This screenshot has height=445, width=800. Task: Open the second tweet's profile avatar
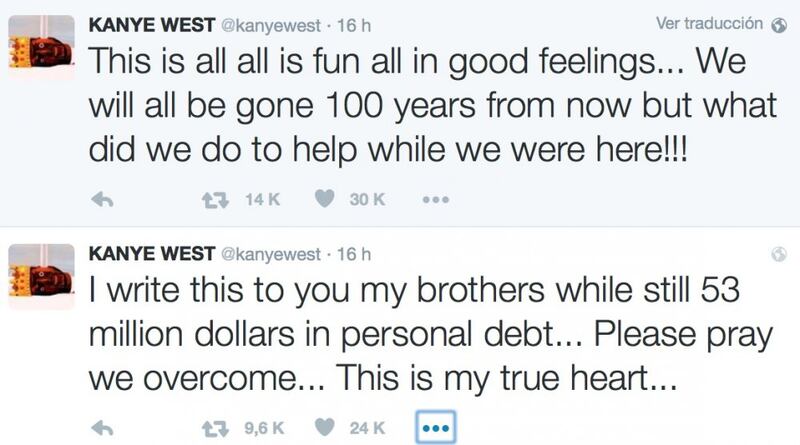(42, 276)
